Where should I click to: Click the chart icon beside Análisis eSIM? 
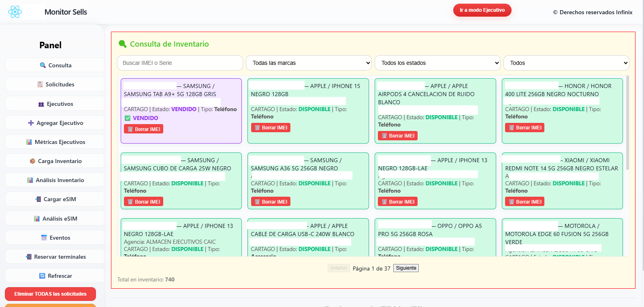(37, 219)
